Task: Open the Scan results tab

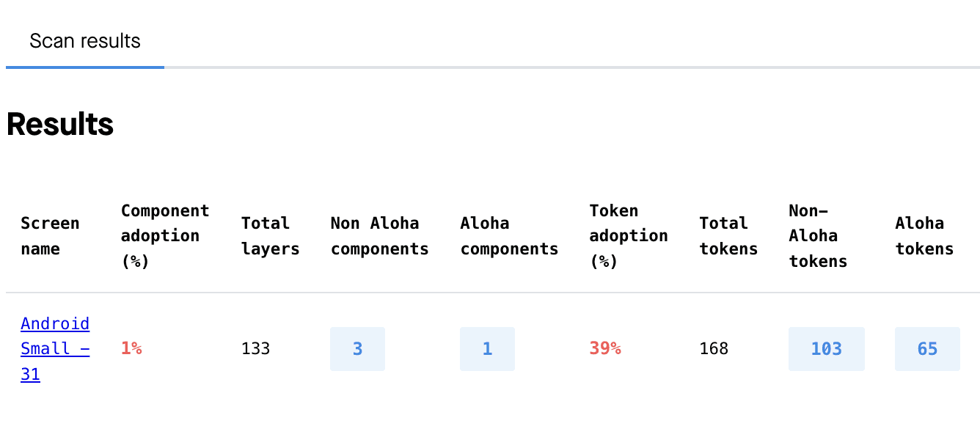Action: (85, 40)
